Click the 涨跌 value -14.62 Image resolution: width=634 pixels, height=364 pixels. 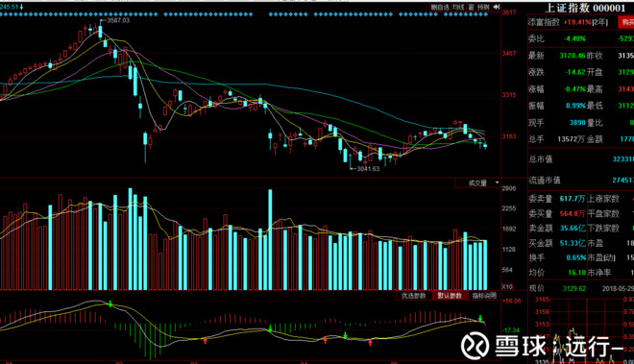pos(575,72)
